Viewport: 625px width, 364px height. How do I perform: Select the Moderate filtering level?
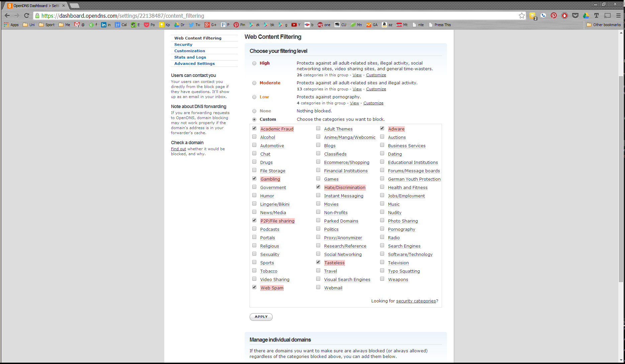(x=254, y=83)
